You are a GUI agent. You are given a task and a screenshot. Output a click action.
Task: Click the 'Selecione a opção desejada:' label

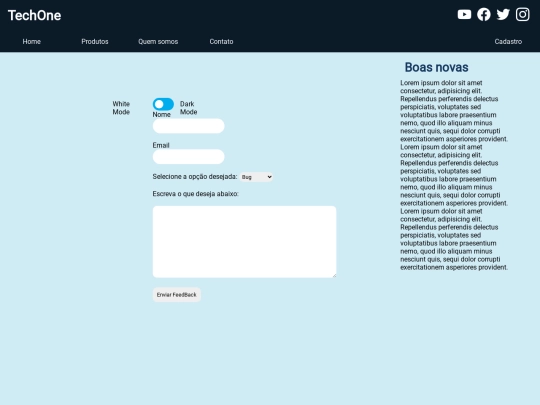(x=195, y=177)
